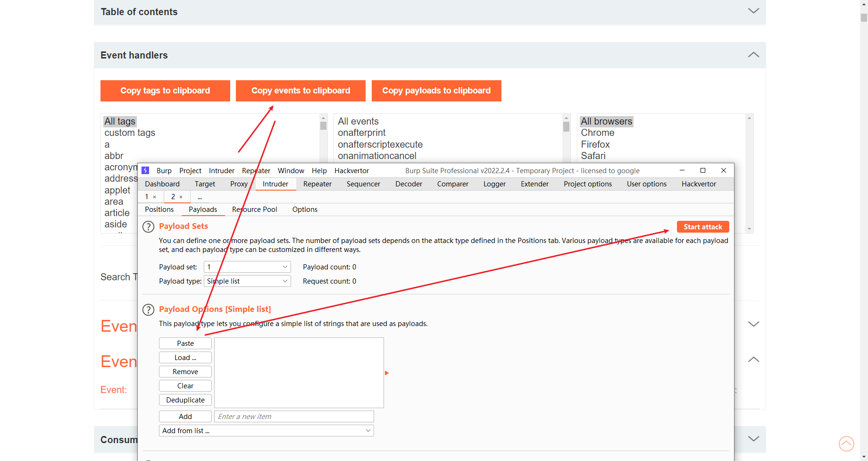Select 'onafterscriptexecute' in events list
Image resolution: width=868 pixels, height=461 pixels.
point(380,144)
